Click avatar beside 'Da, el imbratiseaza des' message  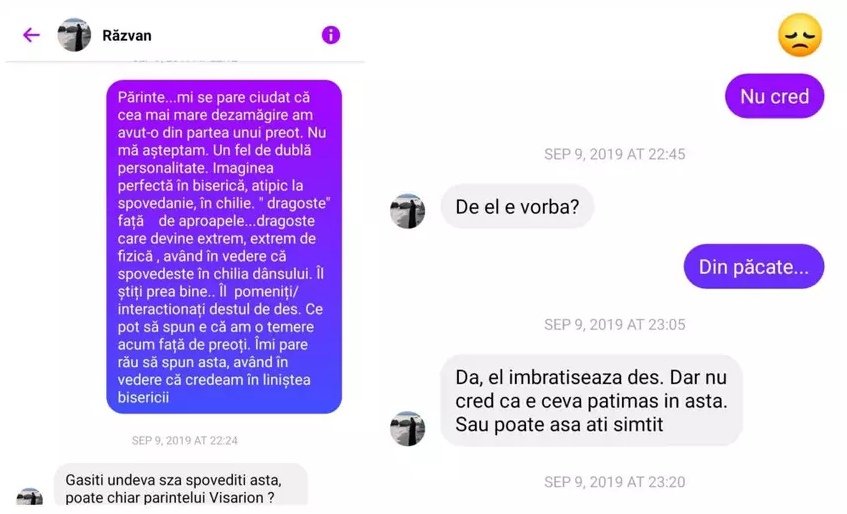pos(407,429)
